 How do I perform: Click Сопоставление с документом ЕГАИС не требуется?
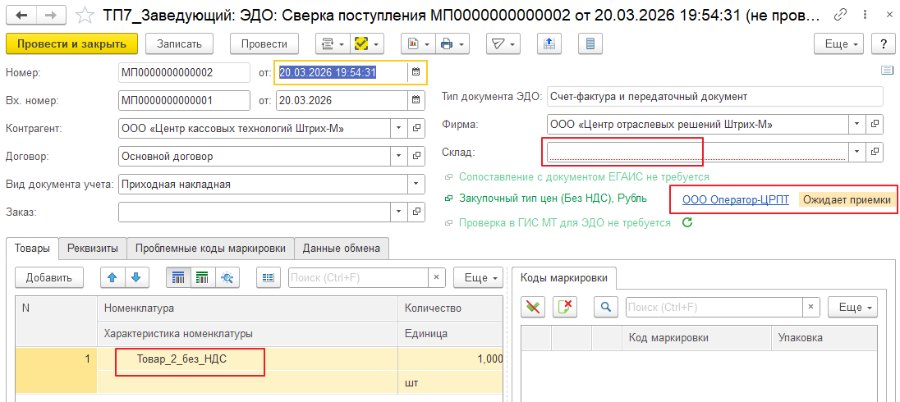(x=584, y=177)
